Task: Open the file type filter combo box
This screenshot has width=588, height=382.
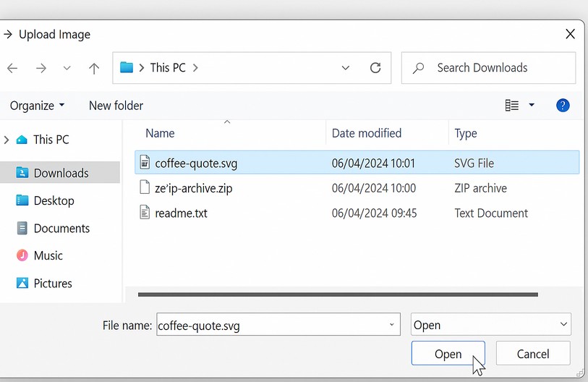Action: (x=491, y=324)
